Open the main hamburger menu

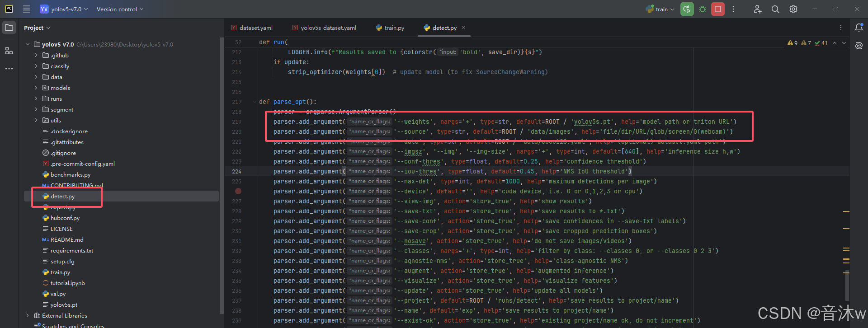[27, 9]
